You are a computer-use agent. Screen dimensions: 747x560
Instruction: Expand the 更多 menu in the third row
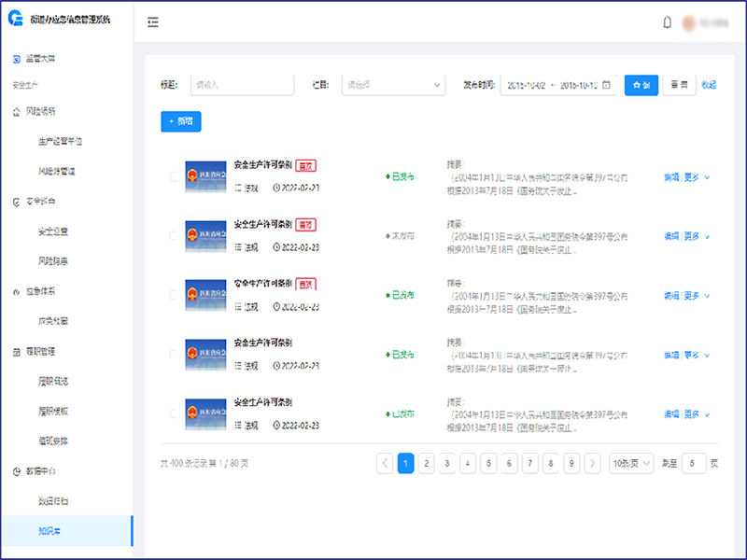pos(697,296)
